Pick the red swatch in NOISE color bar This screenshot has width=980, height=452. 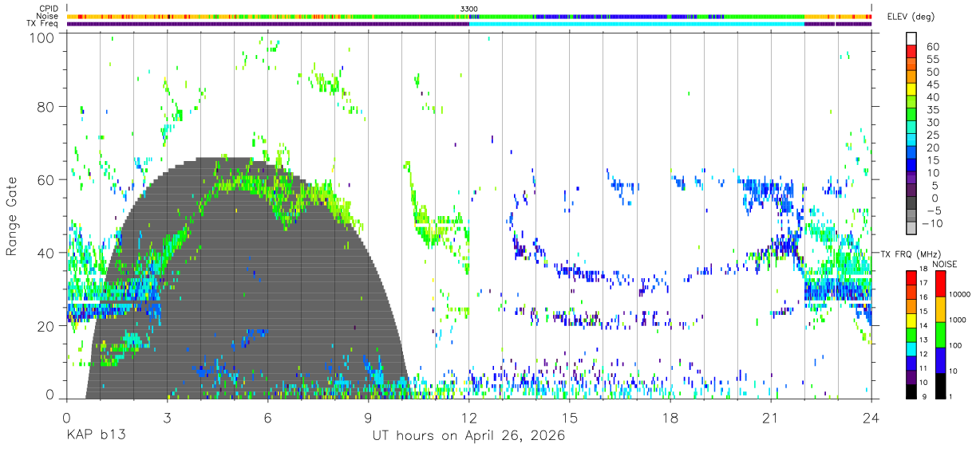pyautogui.click(x=939, y=284)
